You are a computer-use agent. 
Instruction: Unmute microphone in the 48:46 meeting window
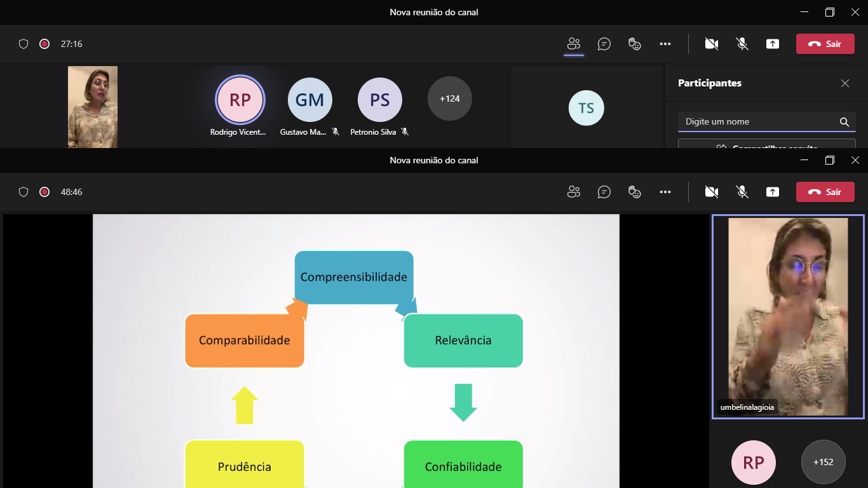pos(742,192)
